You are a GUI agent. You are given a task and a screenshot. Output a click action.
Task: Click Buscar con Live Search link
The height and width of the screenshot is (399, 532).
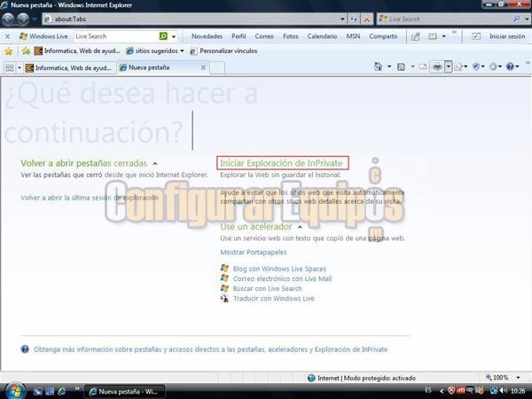click(268, 288)
